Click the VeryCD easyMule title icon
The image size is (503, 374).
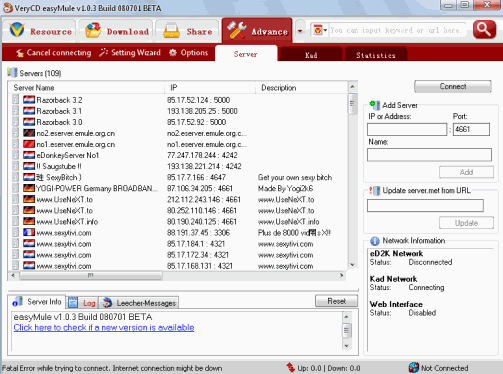click(x=8, y=8)
